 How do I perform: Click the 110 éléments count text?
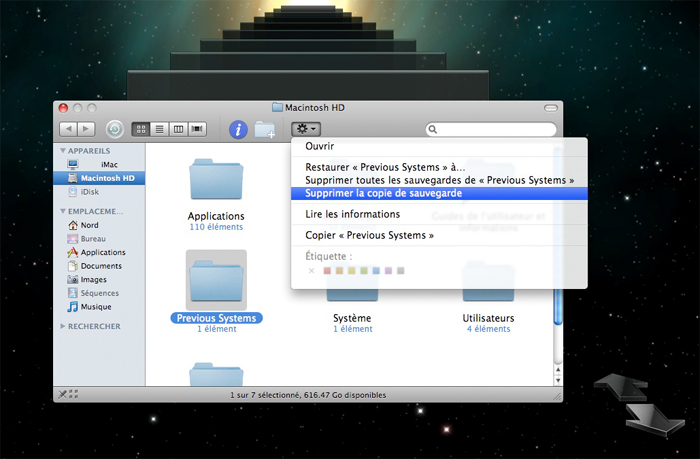point(216,227)
